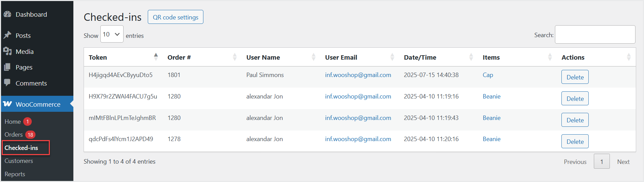This screenshot has width=644, height=182.
Task: Sort by User Name column arrows
Action: click(x=314, y=57)
